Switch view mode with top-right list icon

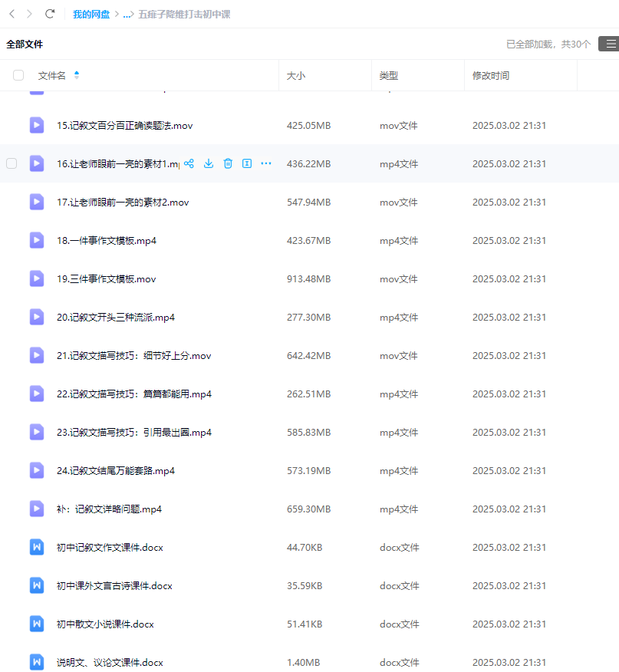(611, 44)
